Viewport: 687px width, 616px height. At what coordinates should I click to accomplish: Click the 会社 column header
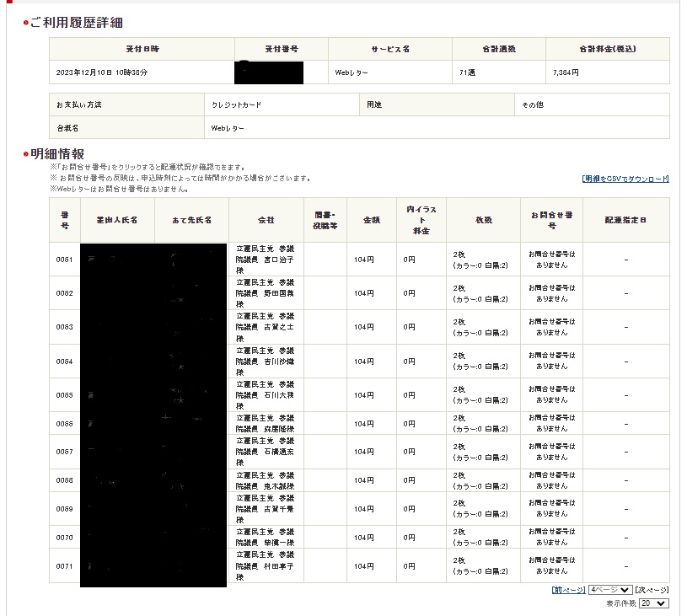coord(266,220)
